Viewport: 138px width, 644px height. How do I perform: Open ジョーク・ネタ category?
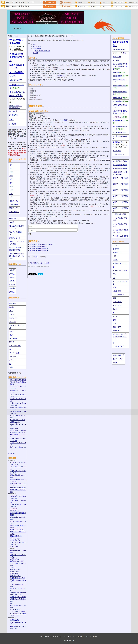[x=15, y=346]
